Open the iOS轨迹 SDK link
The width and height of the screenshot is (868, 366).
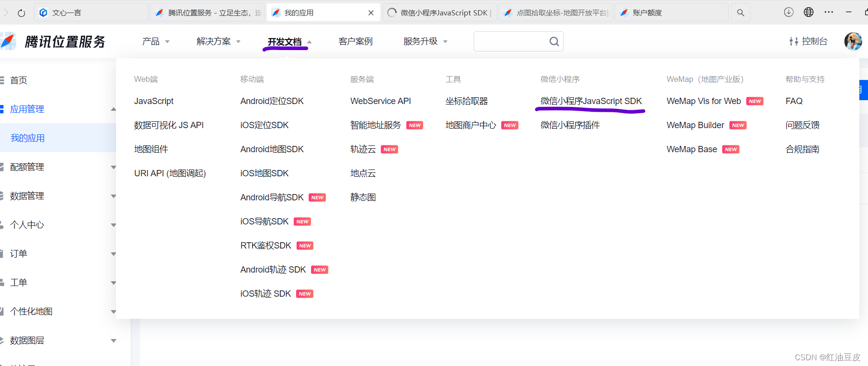(x=266, y=294)
